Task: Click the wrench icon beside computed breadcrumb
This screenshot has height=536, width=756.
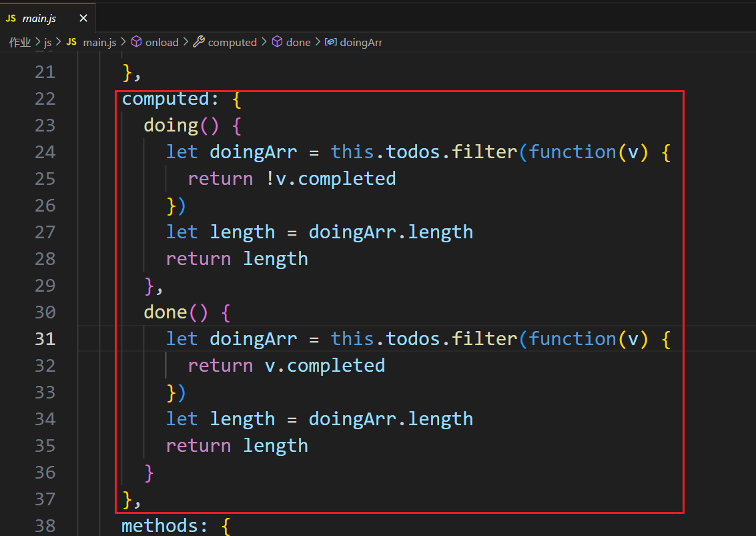Action: (x=199, y=42)
